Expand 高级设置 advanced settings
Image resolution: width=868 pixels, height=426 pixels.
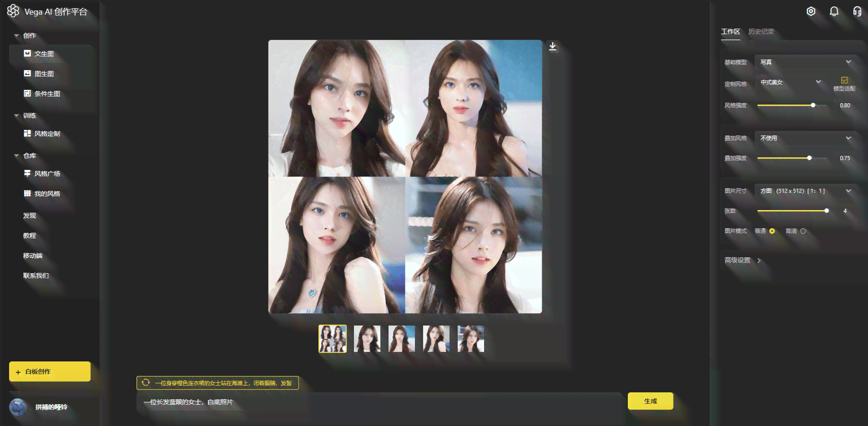click(742, 260)
